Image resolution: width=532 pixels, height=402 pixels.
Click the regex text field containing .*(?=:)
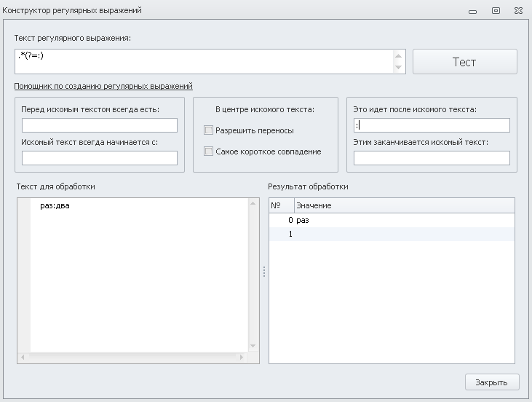[204, 61]
